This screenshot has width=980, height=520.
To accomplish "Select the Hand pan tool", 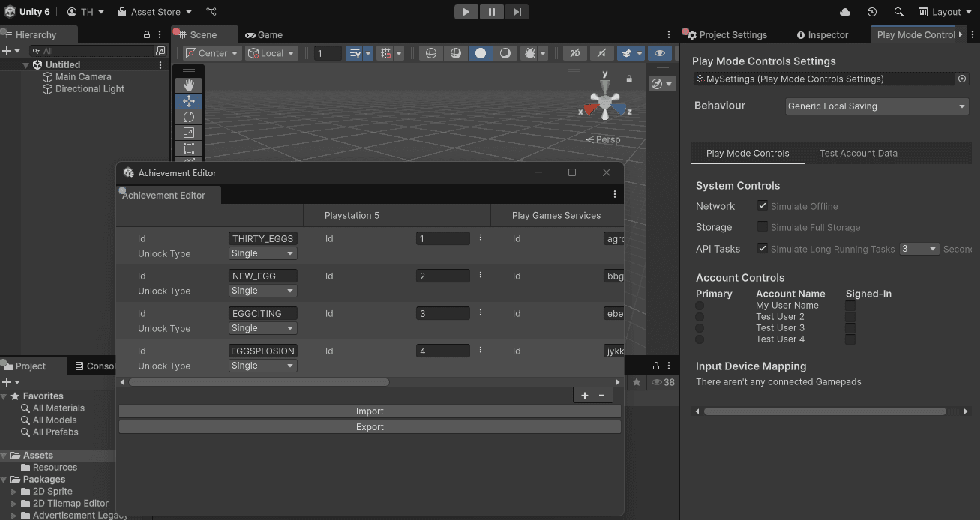I will point(188,85).
